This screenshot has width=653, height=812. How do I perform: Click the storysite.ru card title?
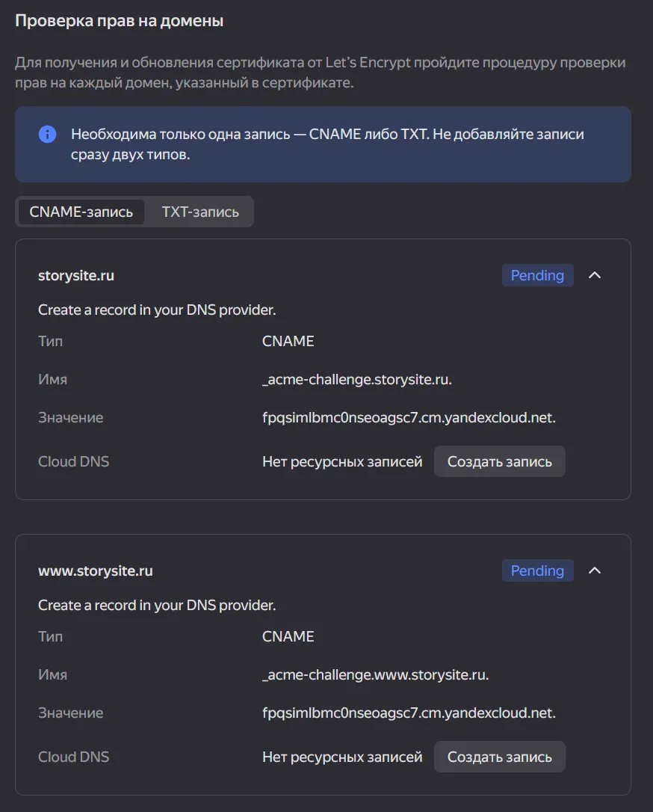pos(76,275)
